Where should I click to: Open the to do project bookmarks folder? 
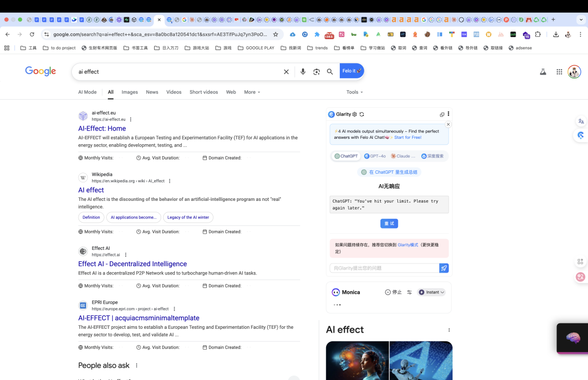click(59, 48)
